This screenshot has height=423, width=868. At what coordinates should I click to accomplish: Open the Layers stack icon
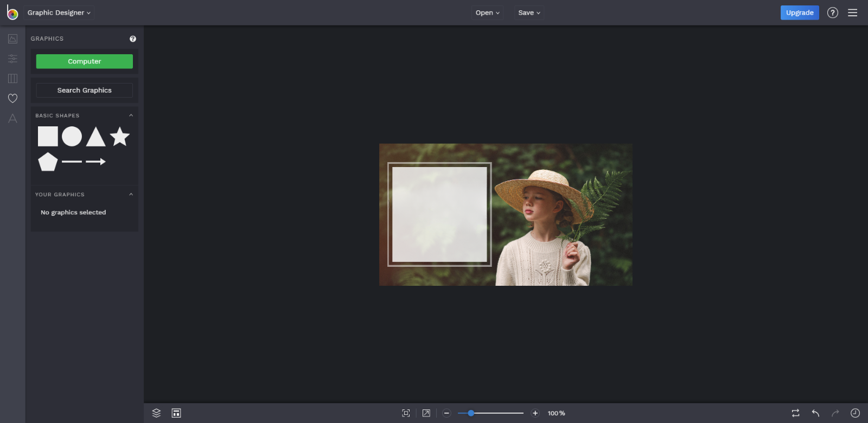point(156,413)
